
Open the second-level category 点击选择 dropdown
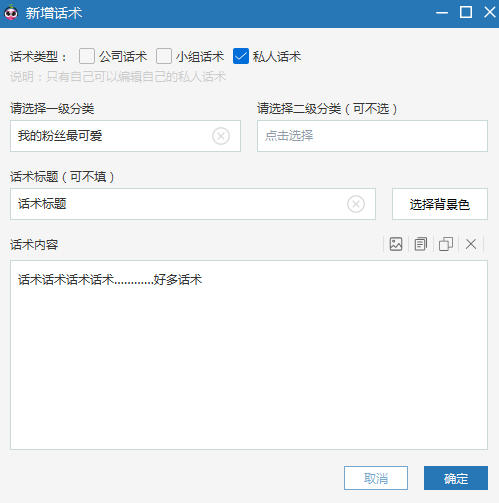tap(372, 136)
